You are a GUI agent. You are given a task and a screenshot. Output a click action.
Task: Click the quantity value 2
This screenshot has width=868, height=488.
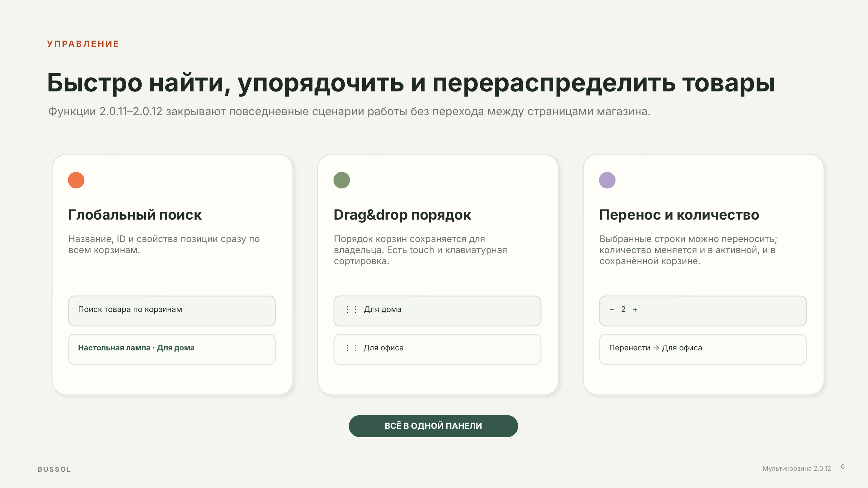click(x=623, y=309)
